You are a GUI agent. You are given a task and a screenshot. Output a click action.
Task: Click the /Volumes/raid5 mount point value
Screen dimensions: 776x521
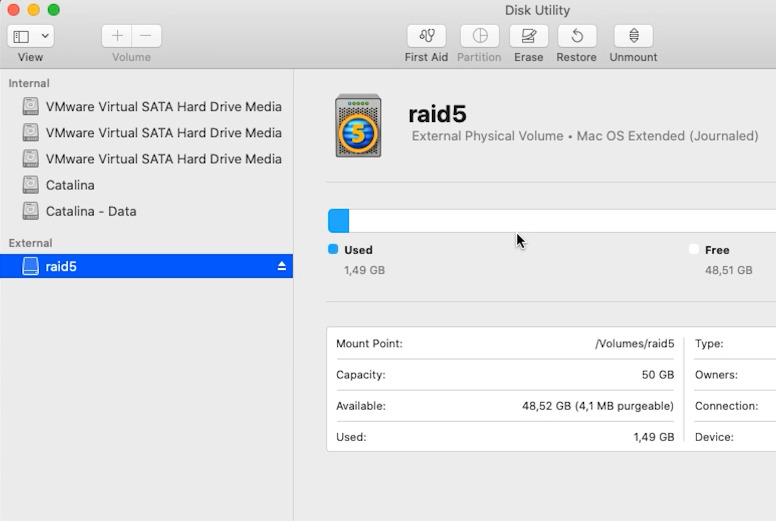point(634,343)
